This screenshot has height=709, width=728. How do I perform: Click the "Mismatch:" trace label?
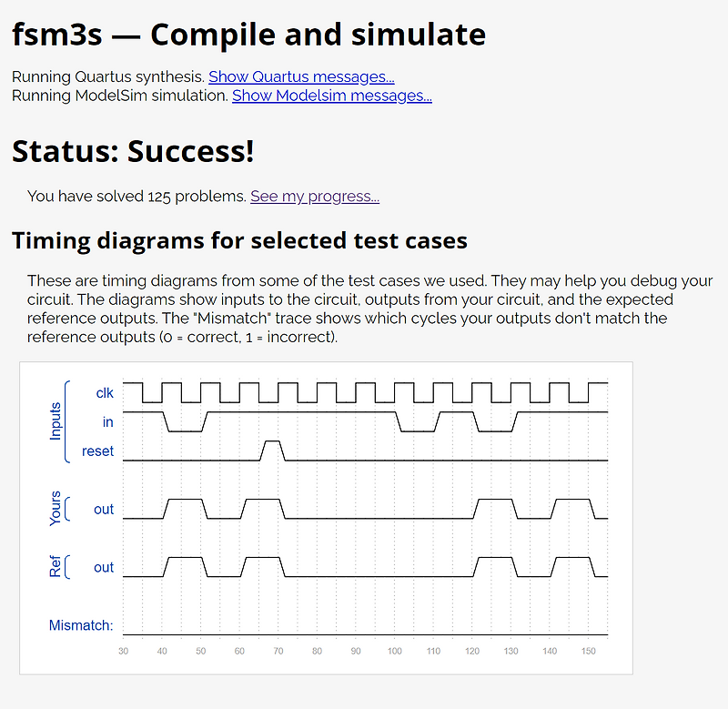83,625
